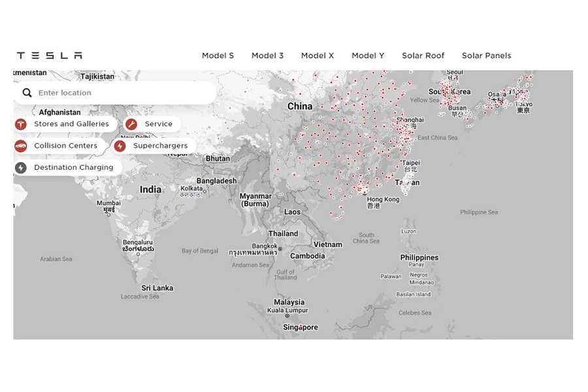This screenshot has height=392, width=588.
Task: Toggle the Service filter
Action: point(152,123)
